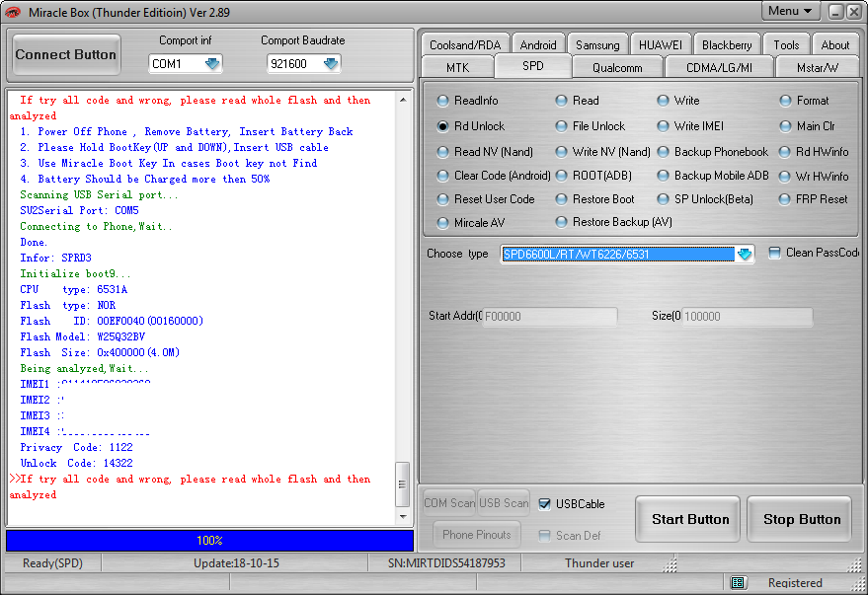868x595 pixels.
Task: Select the Rd Unlock radio option
Action: 470,126
